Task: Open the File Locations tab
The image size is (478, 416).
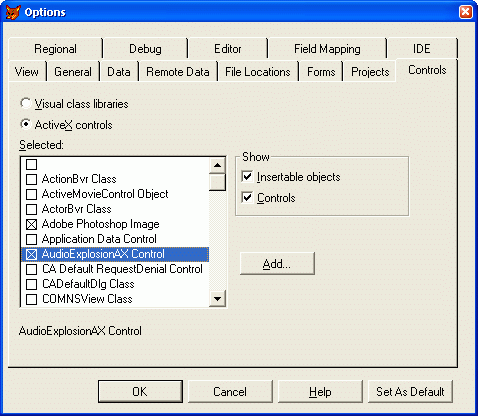Action: pyautogui.click(x=258, y=72)
